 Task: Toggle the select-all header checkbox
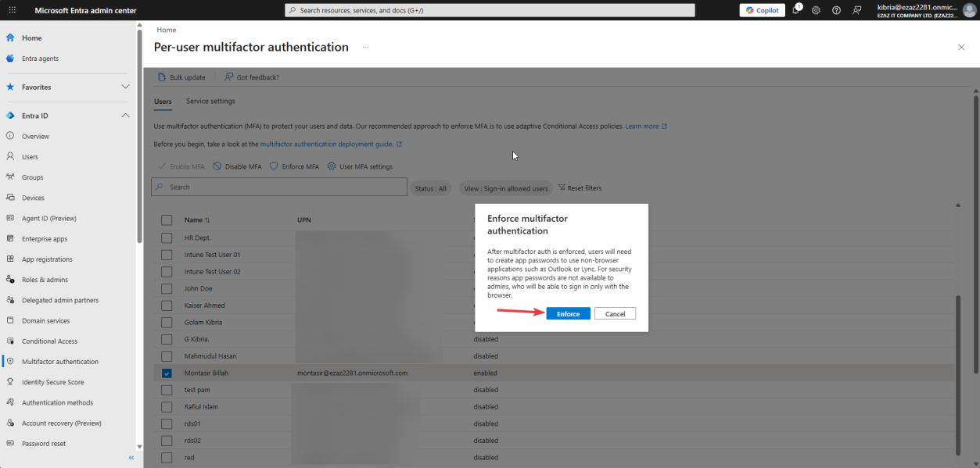tap(167, 220)
